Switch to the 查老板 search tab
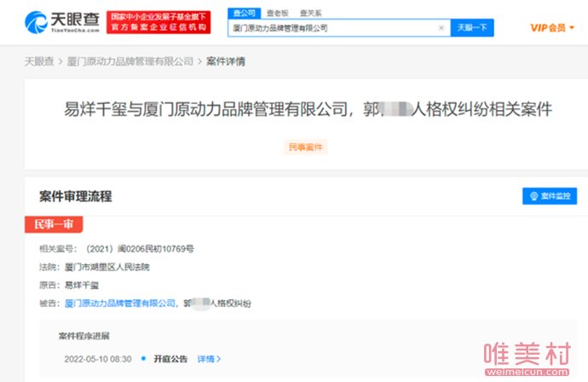The height and width of the screenshot is (382, 588). [x=278, y=13]
